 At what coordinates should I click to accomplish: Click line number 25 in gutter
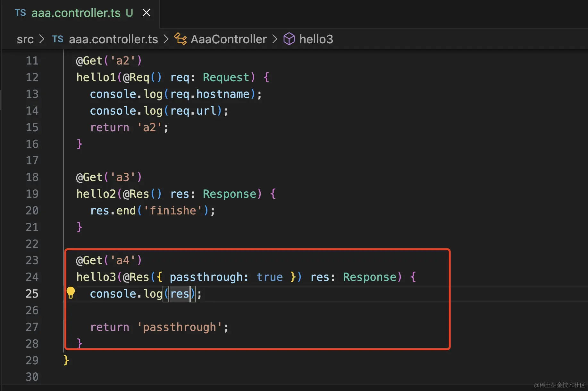32,294
